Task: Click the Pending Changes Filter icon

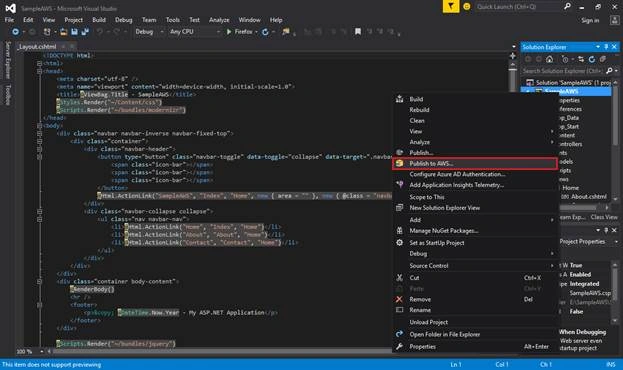Action: [565, 59]
